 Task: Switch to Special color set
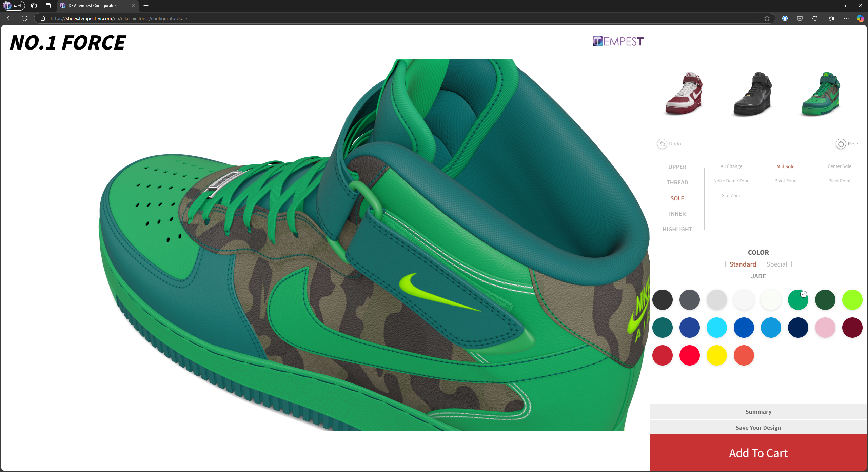776,264
